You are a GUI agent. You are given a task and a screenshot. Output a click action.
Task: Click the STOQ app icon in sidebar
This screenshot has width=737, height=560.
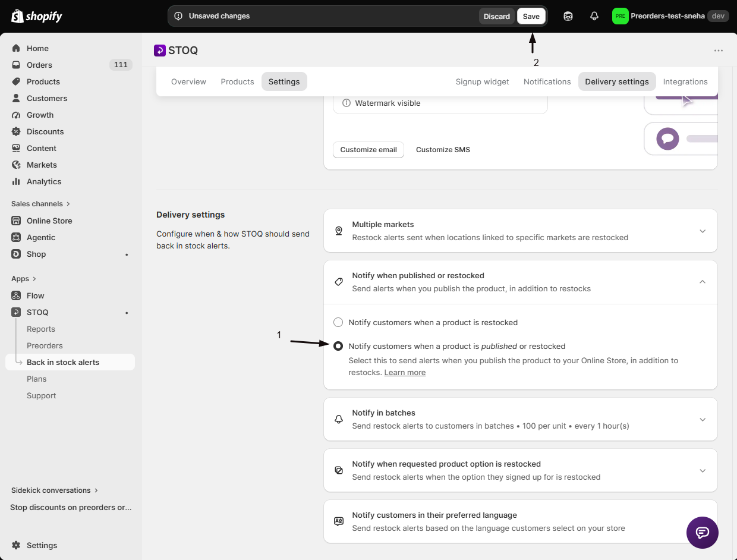(x=16, y=312)
